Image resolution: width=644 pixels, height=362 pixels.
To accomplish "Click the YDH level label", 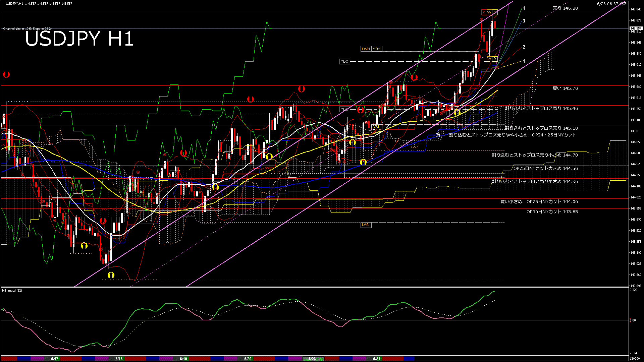I will (377, 49).
